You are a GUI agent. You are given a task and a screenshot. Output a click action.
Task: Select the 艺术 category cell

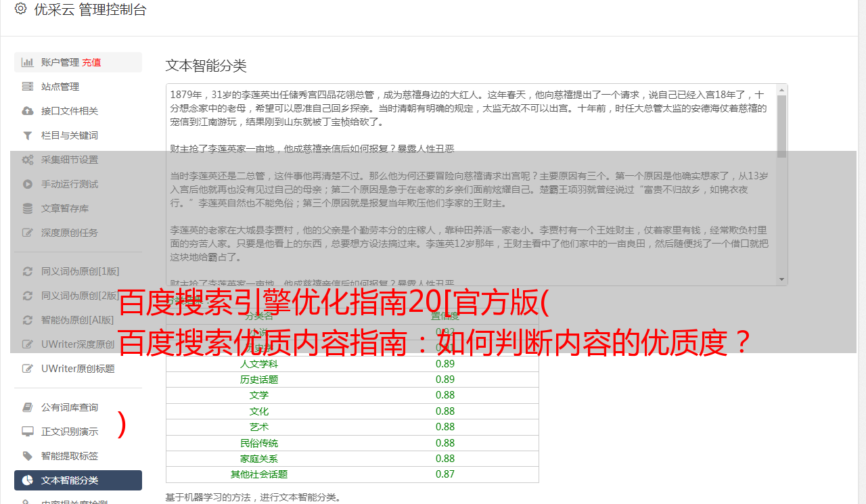(x=259, y=427)
